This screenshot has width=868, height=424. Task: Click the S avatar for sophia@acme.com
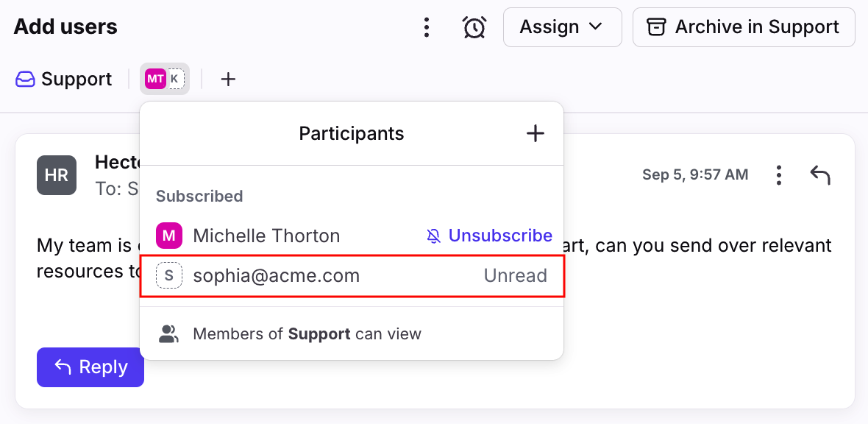(x=169, y=276)
